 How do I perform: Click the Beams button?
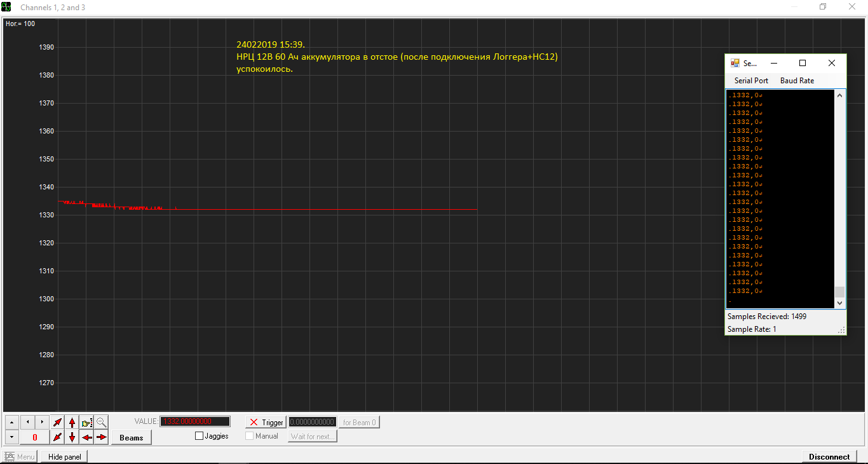click(x=132, y=437)
